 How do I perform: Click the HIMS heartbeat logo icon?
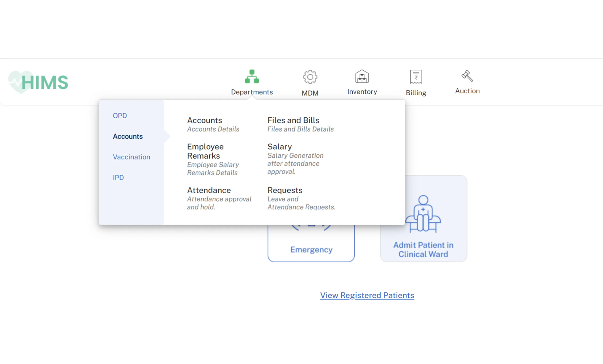pyautogui.click(x=14, y=81)
